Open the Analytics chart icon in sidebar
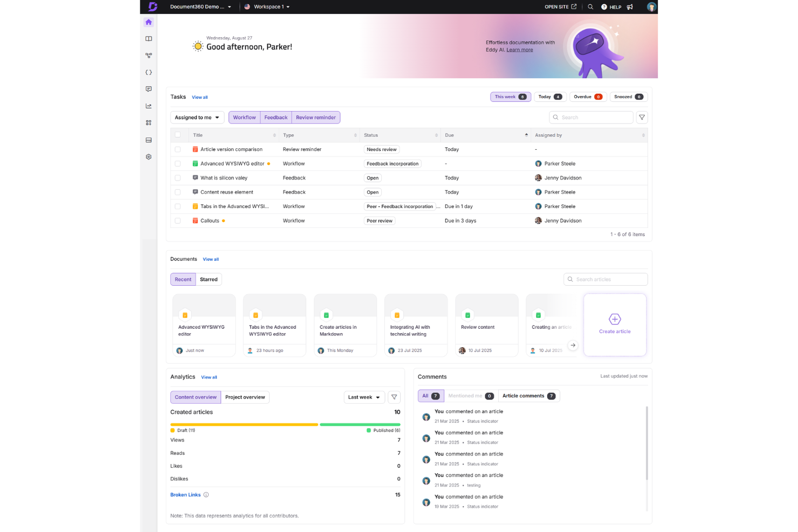 tap(148, 106)
